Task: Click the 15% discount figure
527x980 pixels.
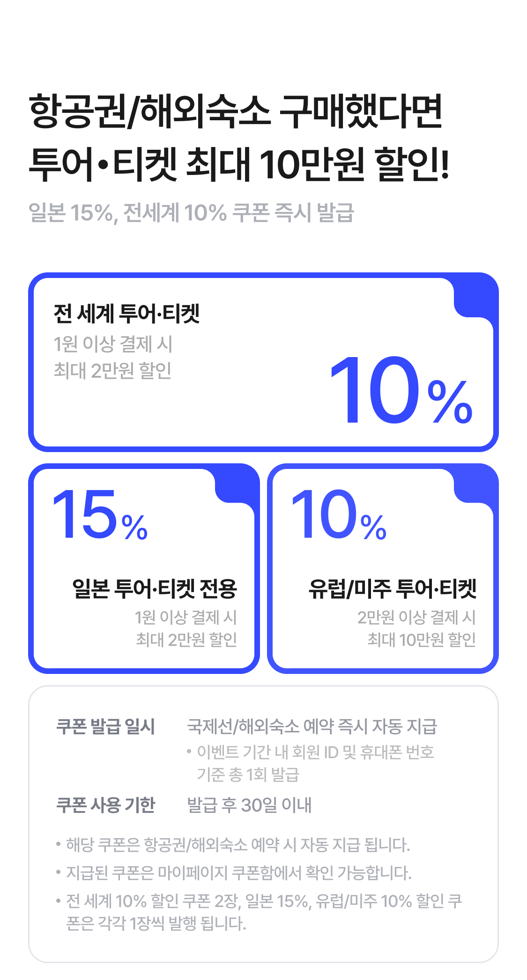Action: click(x=100, y=515)
